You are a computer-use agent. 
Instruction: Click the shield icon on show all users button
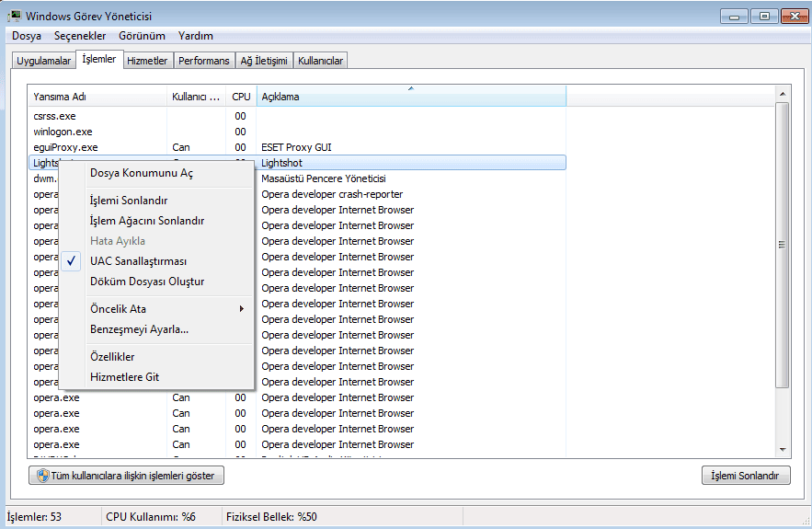click(x=41, y=476)
